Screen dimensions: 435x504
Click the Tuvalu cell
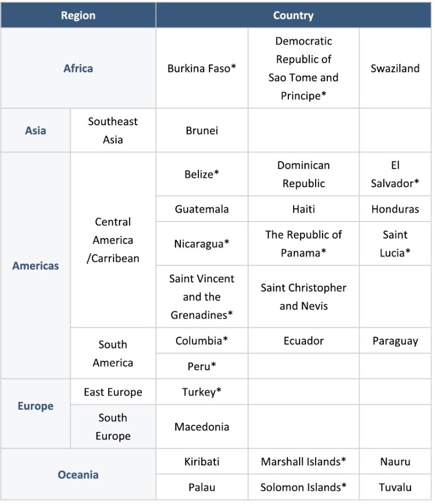coord(394,487)
